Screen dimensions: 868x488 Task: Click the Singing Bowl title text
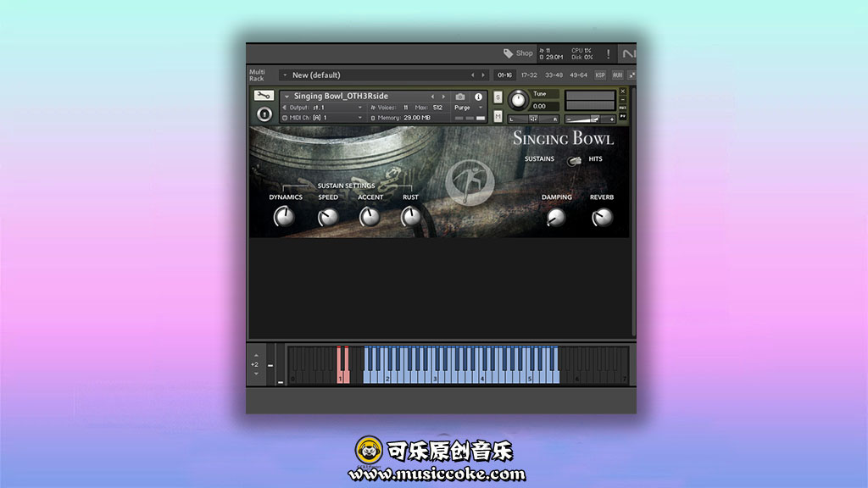563,138
